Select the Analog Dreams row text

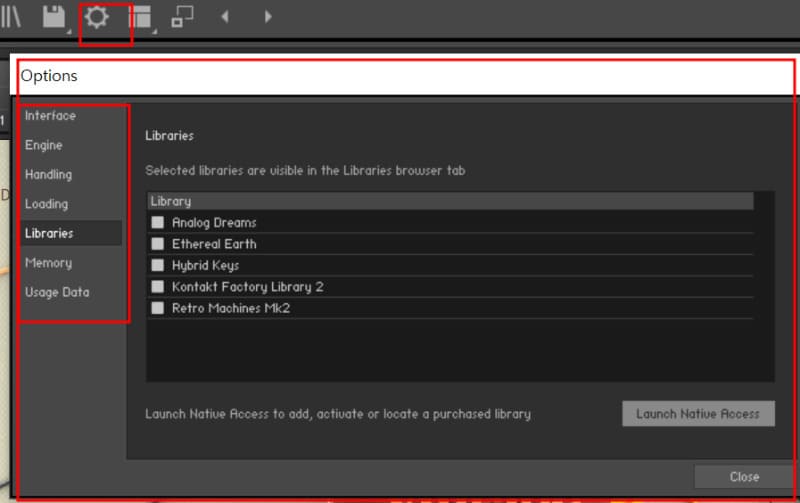point(214,223)
